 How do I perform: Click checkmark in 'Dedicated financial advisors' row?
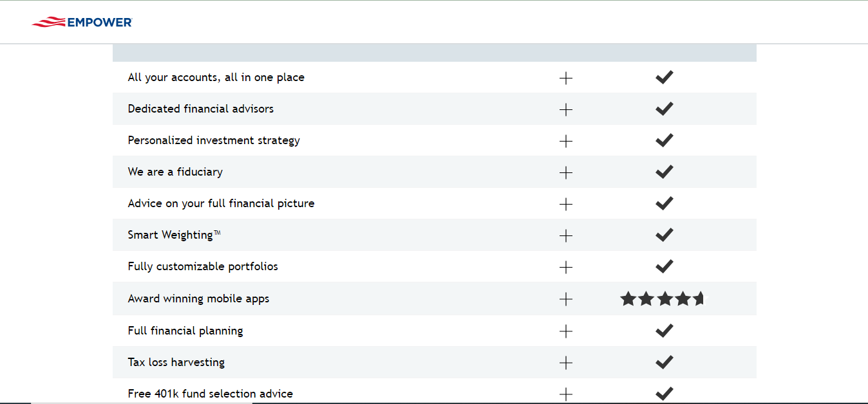(x=664, y=109)
